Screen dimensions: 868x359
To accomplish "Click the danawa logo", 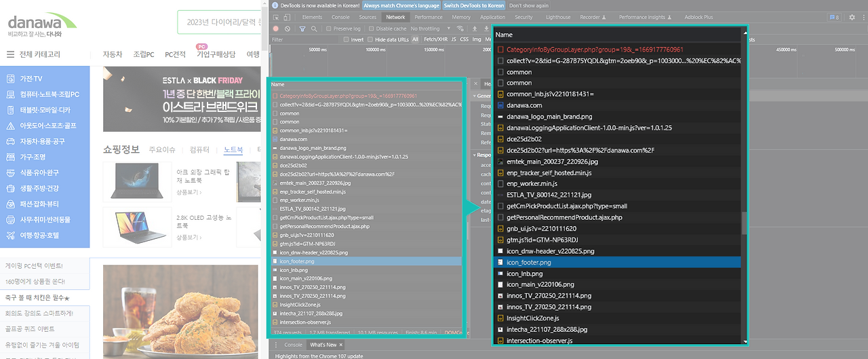I will click(43, 22).
